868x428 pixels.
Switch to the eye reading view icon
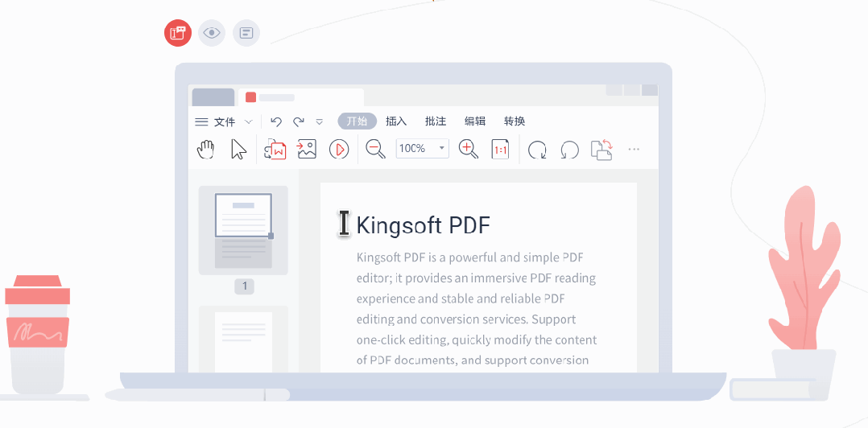click(x=212, y=33)
